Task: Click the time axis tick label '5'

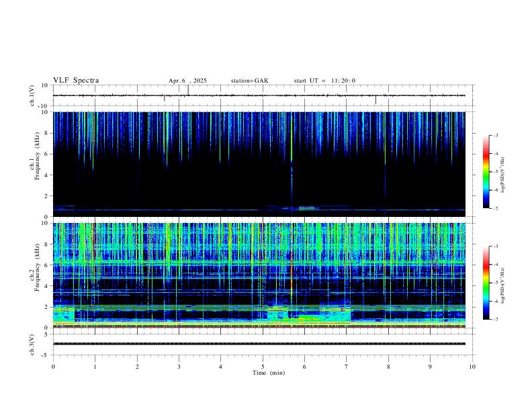Action: tap(263, 367)
